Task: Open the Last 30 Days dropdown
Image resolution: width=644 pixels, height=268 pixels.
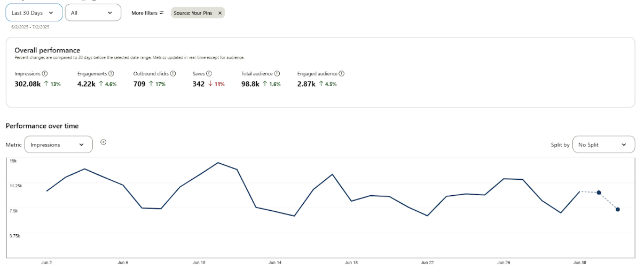Action: point(34,13)
